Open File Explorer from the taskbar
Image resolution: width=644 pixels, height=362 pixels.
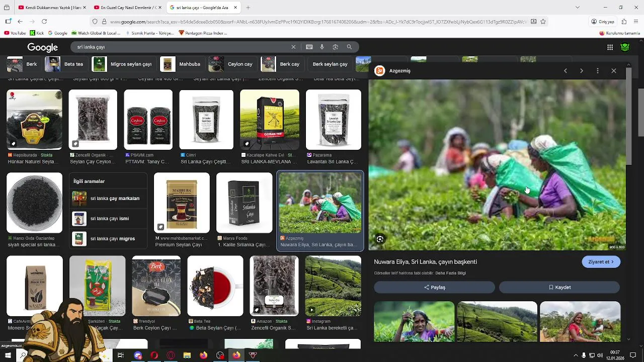click(x=187, y=355)
